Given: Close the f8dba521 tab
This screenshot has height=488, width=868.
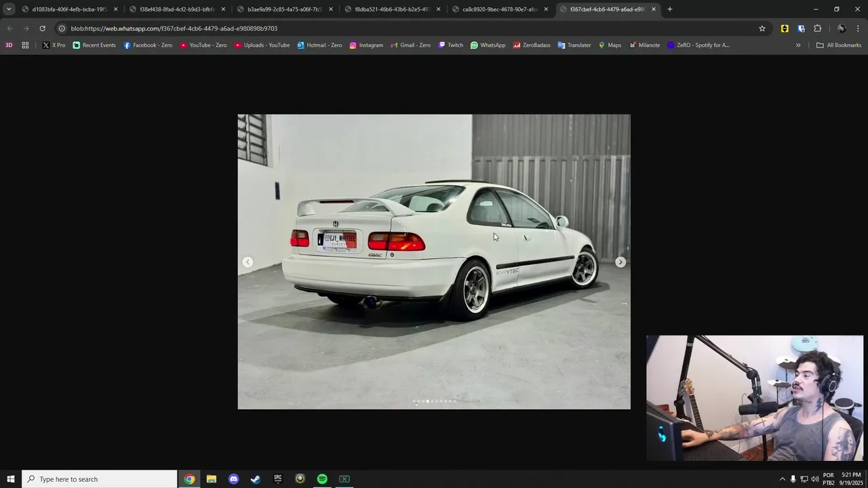Looking at the screenshot, I should coord(439,9).
